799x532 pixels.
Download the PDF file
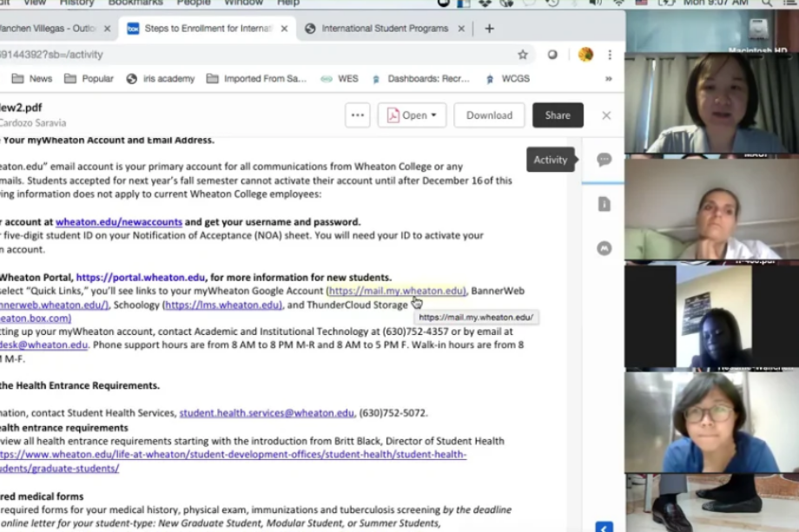point(489,115)
